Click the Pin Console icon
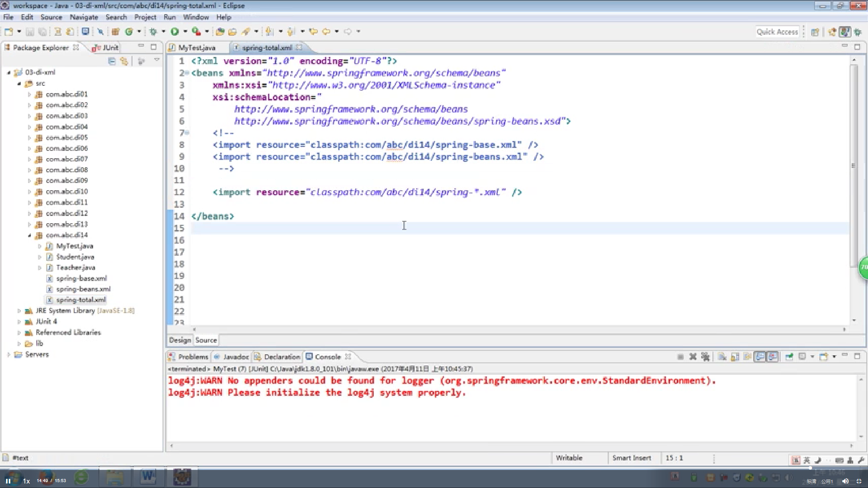This screenshot has width=868, height=488. pyautogui.click(x=789, y=357)
